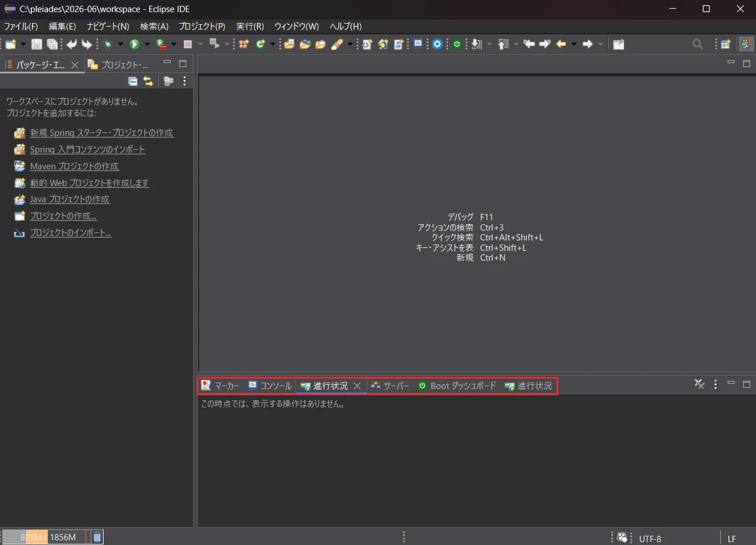756x545 pixels.
Task: Click the UTF-8 encoding in status bar
Action: (x=650, y=539)
